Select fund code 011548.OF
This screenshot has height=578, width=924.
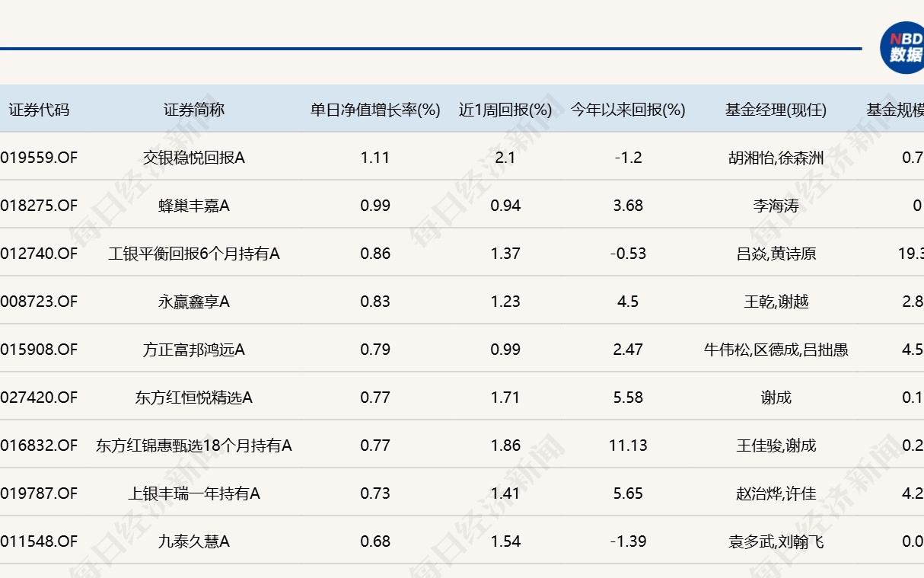pos(39,541)
